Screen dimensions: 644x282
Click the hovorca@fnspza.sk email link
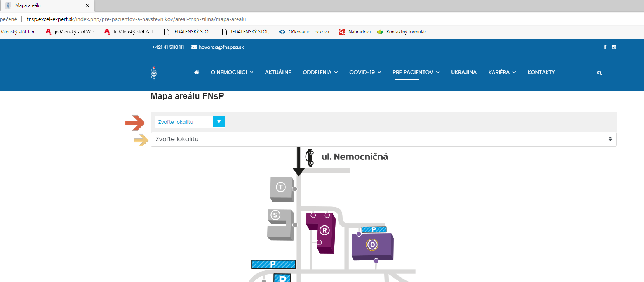pyautogui.click(x=221, y=47)
